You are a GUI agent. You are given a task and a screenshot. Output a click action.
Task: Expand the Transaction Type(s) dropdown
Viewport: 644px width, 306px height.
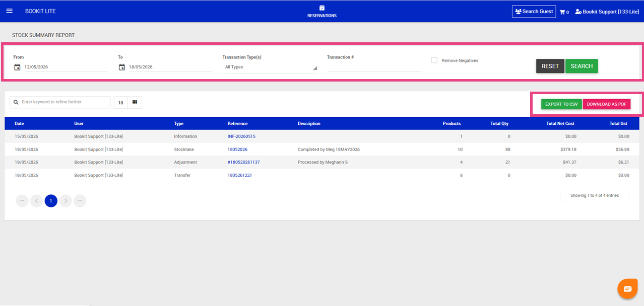click(x=270, y=67)
